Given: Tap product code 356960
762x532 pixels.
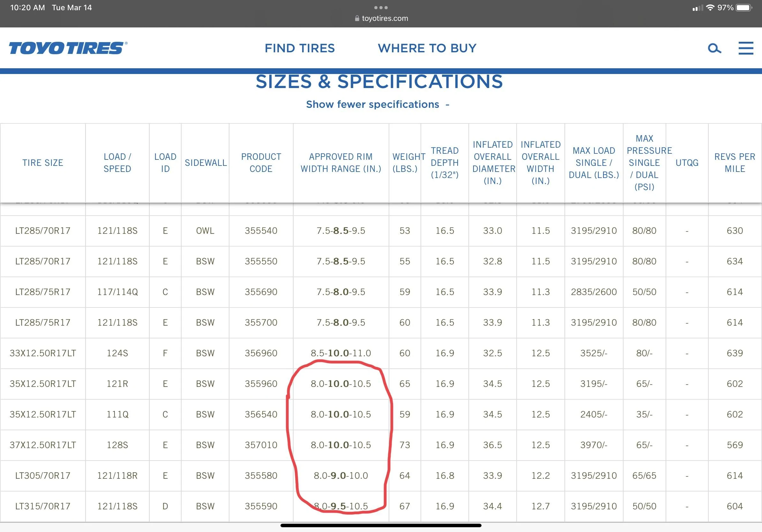Looking at the screenshot, I should 261,353.
